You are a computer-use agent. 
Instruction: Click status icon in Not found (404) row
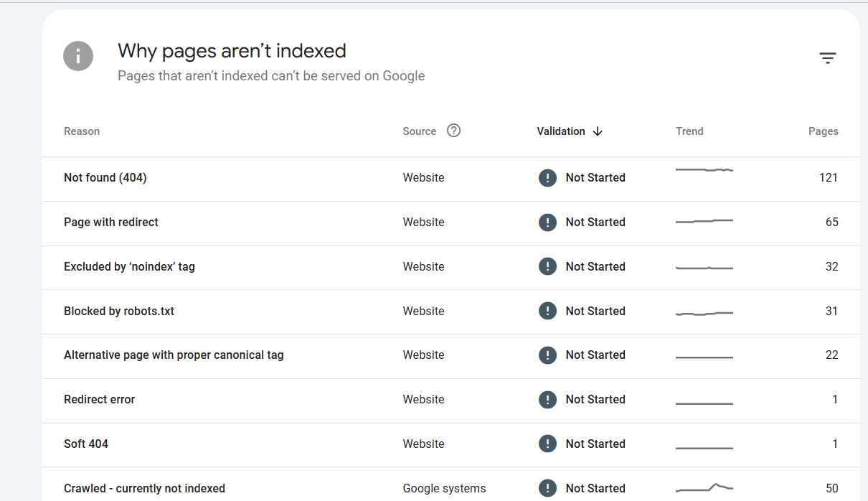[x=547, y=177]
